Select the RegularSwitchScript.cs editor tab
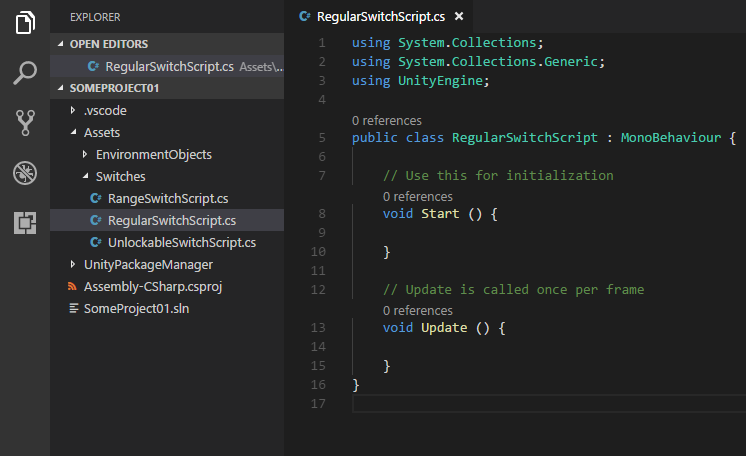 pyautogui.click(x=378, y=17)
